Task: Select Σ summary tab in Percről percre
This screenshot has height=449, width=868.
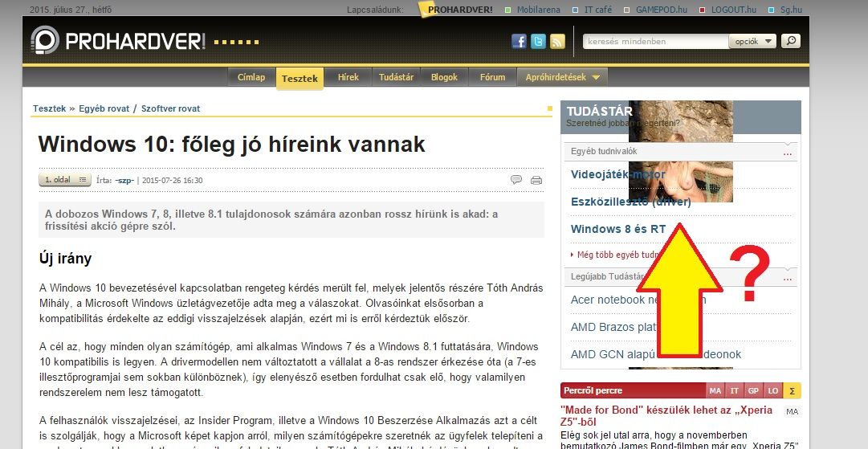Action: (792, 390)
